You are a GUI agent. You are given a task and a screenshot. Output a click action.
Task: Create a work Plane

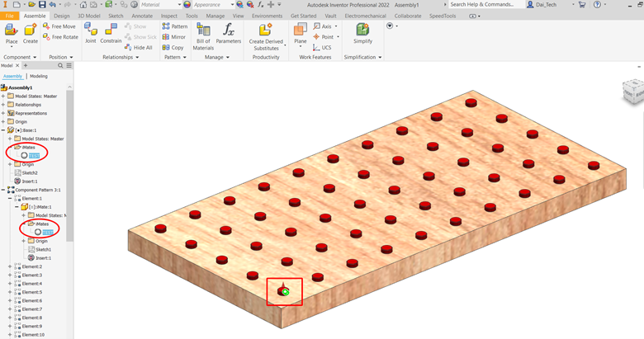[x=301, y=34]
